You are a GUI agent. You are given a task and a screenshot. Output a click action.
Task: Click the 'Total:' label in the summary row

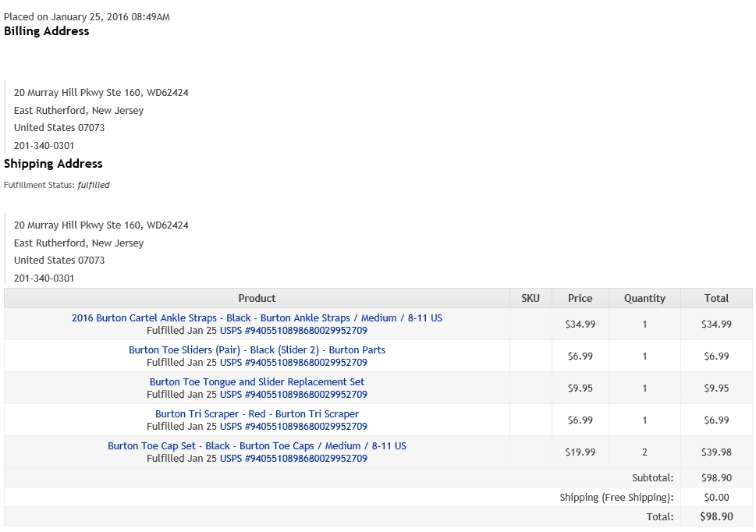(x=660, y=516)
